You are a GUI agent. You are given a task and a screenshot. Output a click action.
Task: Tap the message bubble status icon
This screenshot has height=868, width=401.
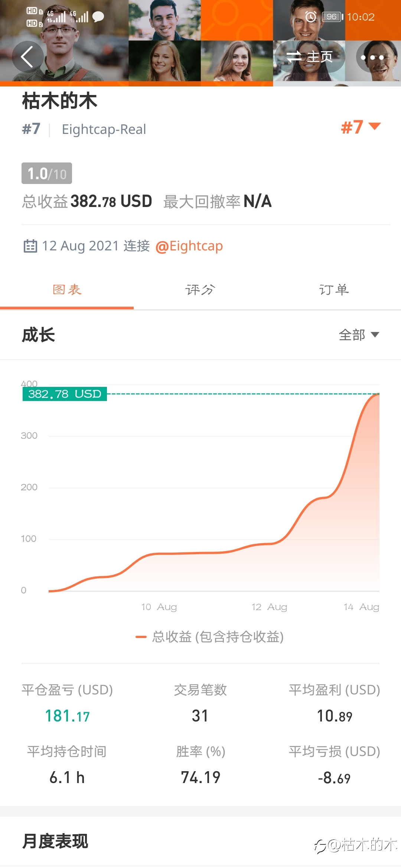click(98, 17)
